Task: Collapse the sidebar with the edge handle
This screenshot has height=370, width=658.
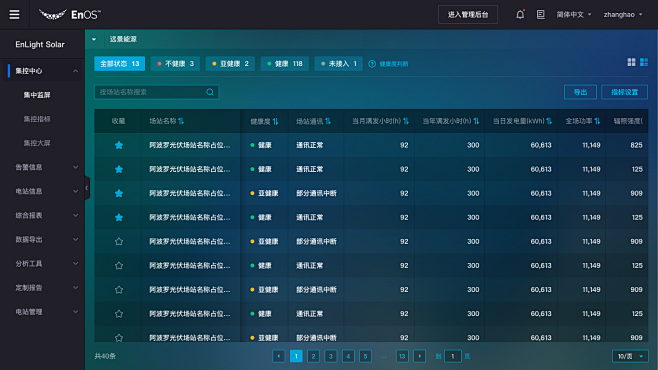Action: click(x=87, y=188)
